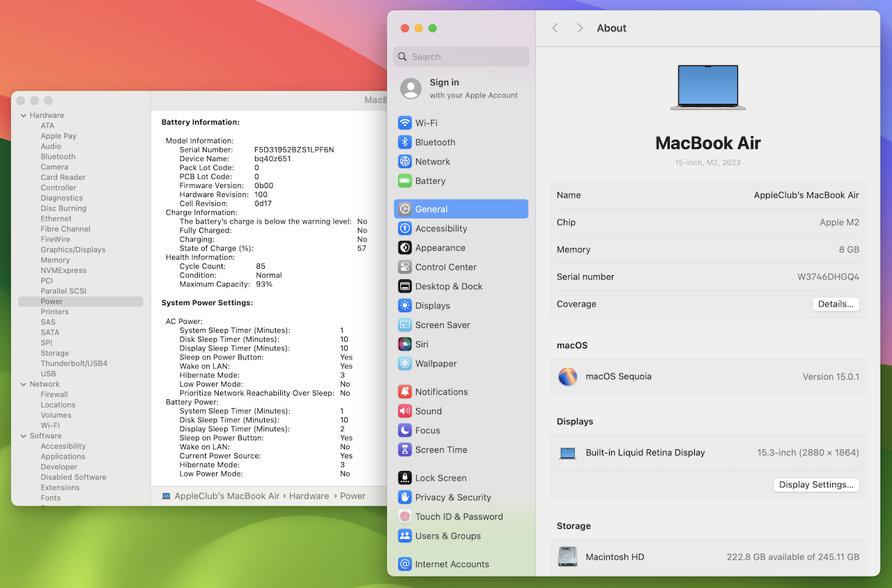Click the macOS Sequoia logo icon
892x588 pixels.
click(x=568, y=377)
